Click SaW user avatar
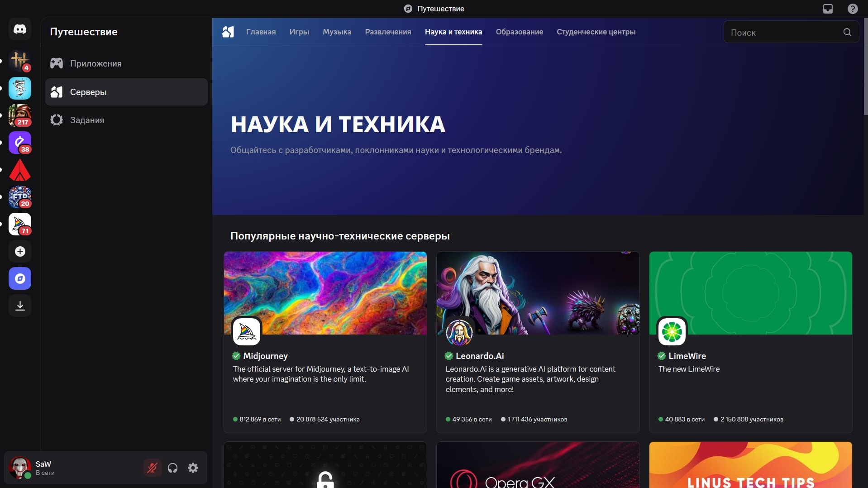Viewport: 868px width, 488px height. (x=20, y=468)
